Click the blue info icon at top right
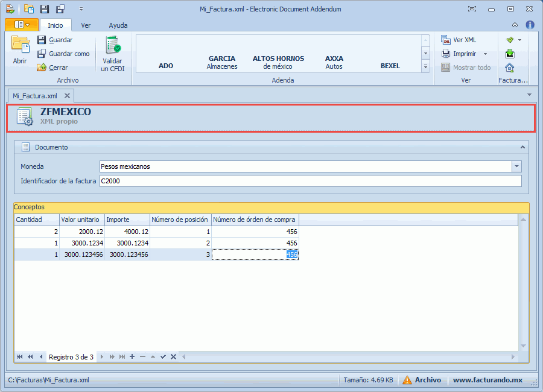This screenshot has height=392, width=543. tap(530, 25)
